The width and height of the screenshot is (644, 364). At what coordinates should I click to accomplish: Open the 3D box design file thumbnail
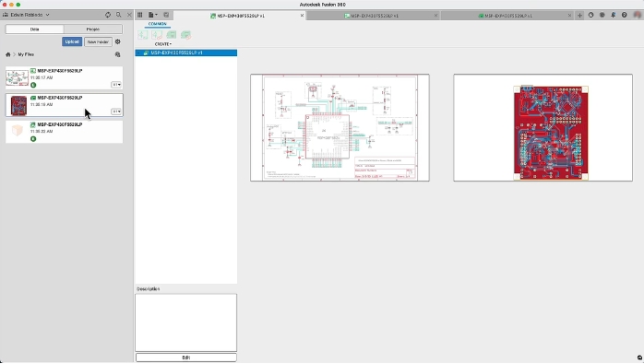tap(18, 132)
